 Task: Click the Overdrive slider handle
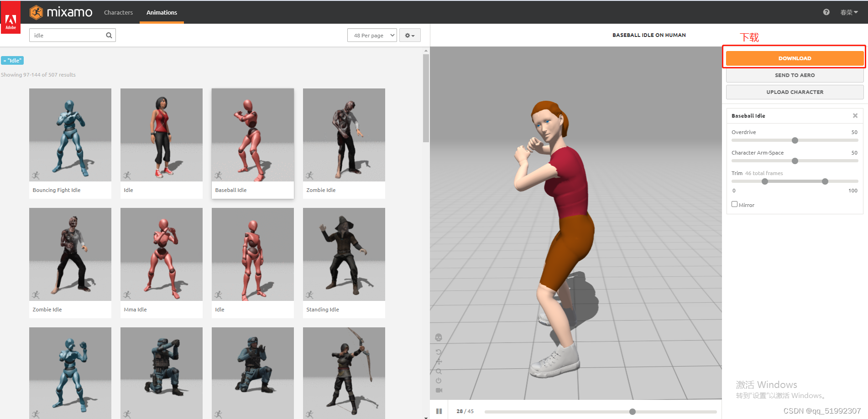(795, 140)
